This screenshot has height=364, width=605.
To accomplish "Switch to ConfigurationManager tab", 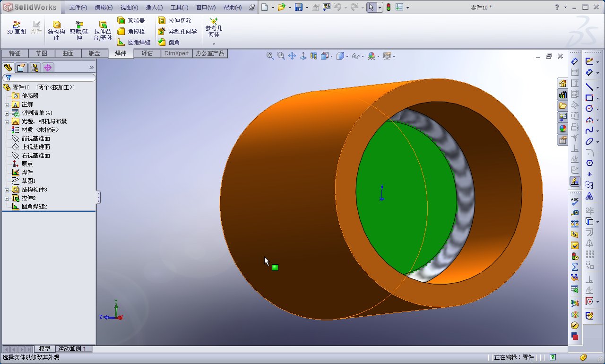I will point(35,68).
